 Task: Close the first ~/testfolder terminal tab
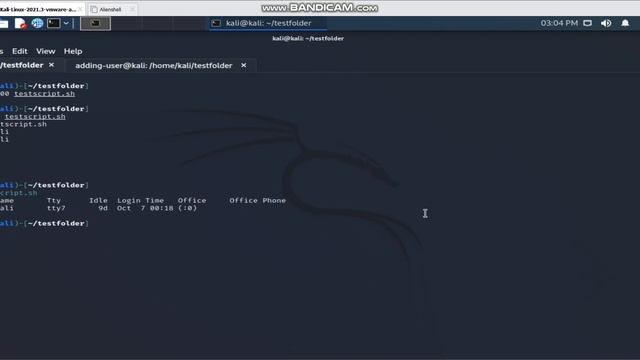click(x=51, y=65)
